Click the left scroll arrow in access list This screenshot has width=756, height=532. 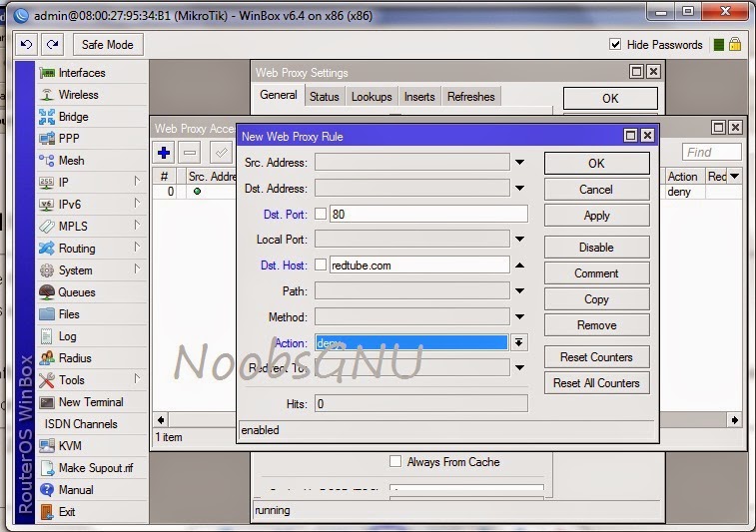[x=161, y=420]
